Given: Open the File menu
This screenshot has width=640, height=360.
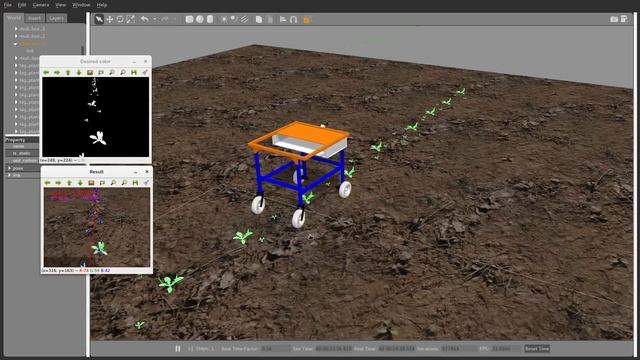Looking at the screenshot, I should (8, 5).
